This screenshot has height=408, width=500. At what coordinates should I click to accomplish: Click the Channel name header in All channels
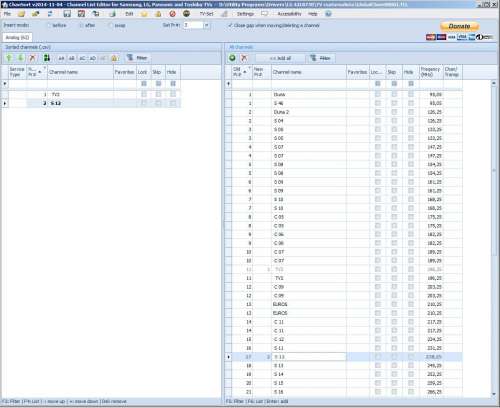pos(309,72)
